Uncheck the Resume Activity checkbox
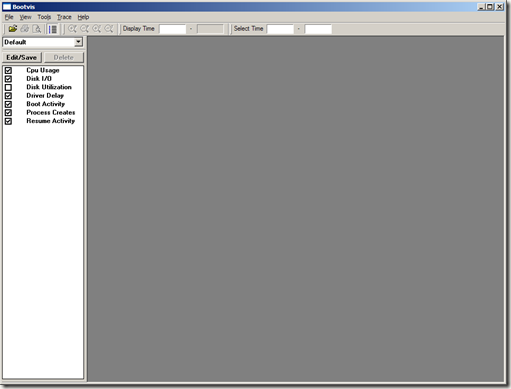This screenshot has height=389, width=511. click(x=8, y=121)
